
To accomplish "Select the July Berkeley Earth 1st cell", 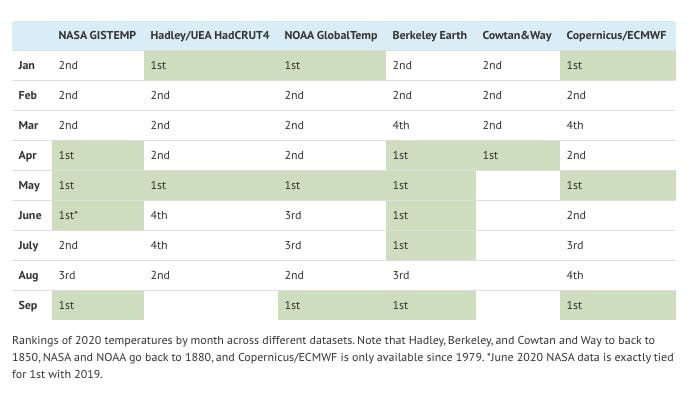I will pos(431,246).
